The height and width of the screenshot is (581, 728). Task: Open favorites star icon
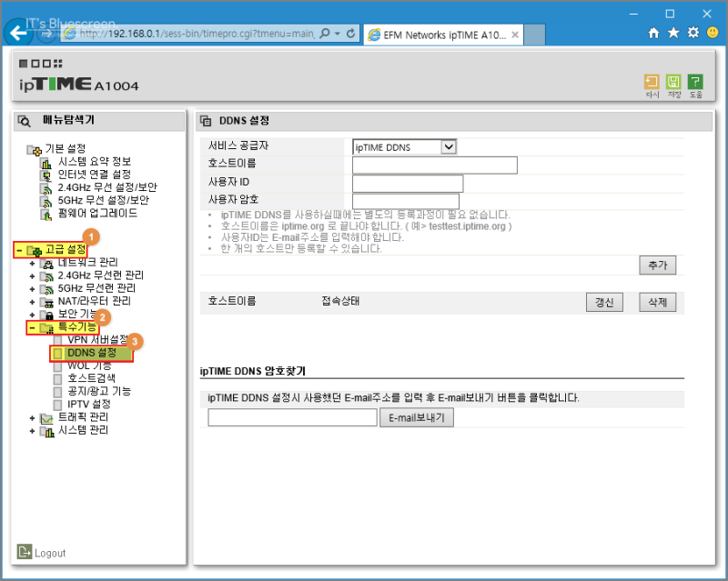pos(673,33)
